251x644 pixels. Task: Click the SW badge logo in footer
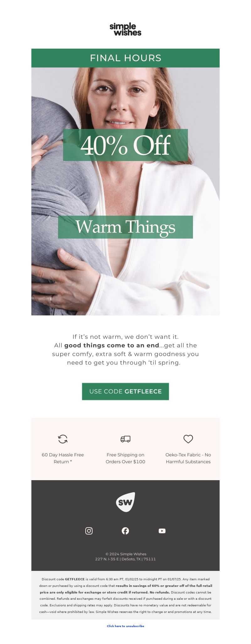125,502
